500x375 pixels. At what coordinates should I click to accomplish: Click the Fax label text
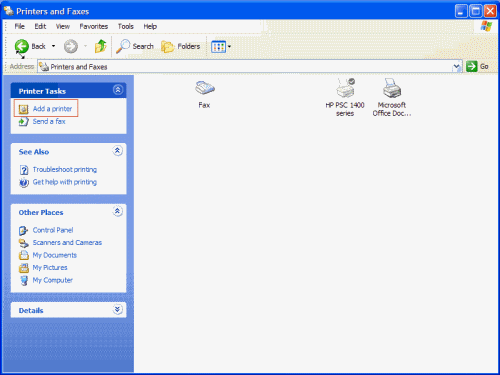(204, 105)
